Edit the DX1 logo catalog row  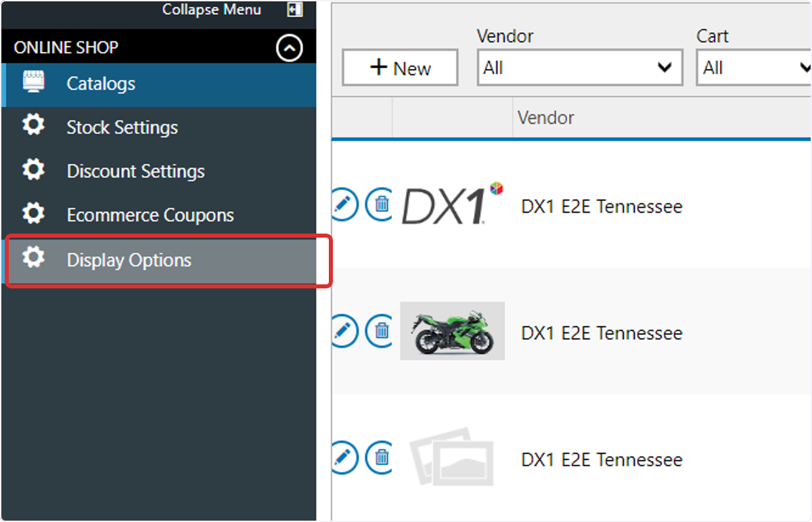click(x=345, y=204)
